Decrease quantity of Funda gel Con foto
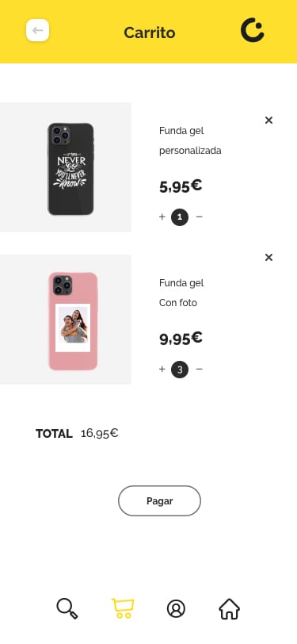This screenshot has height=644, width=297. click(200, 370)
